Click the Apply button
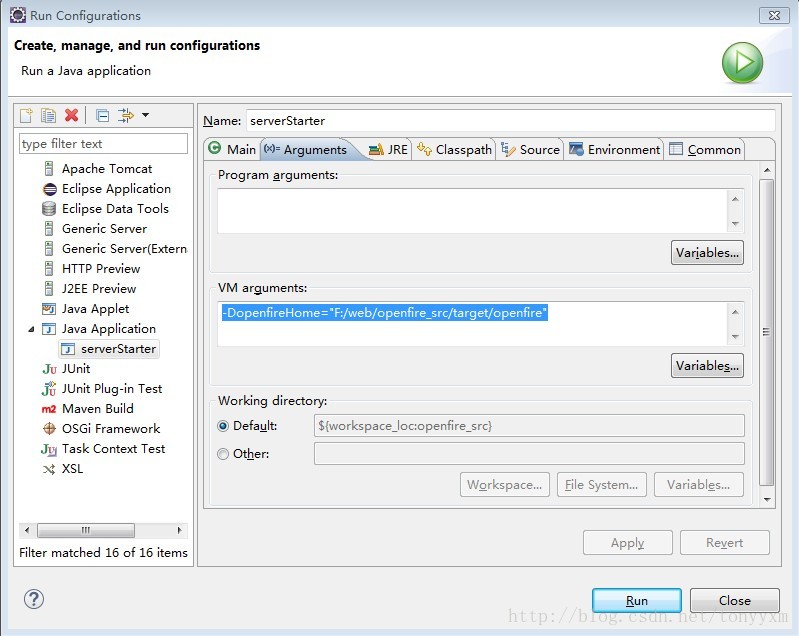This screenshot has width=799, height=636. coord(627,543)
